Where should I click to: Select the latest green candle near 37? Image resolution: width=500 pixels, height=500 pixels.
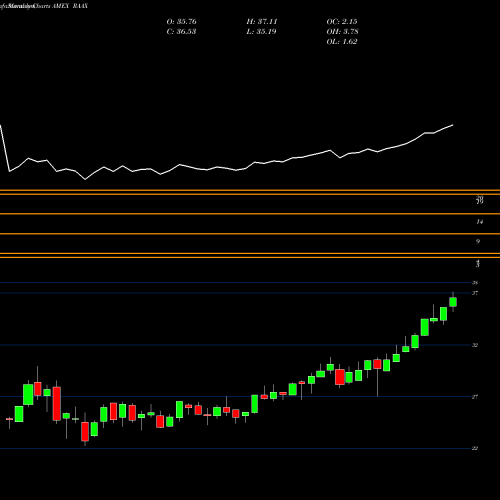[x=453, y=302]
